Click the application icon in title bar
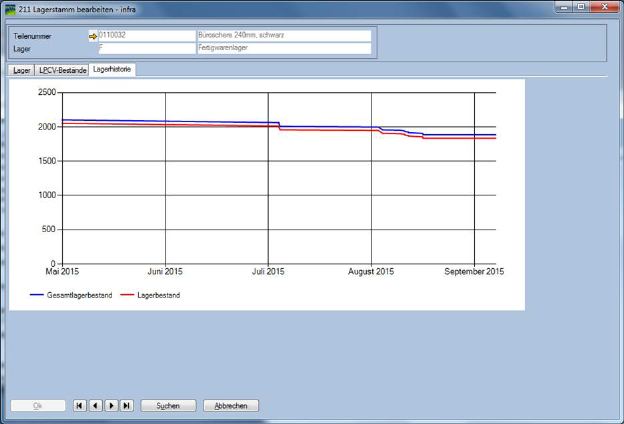 click(x=10, y=8)
